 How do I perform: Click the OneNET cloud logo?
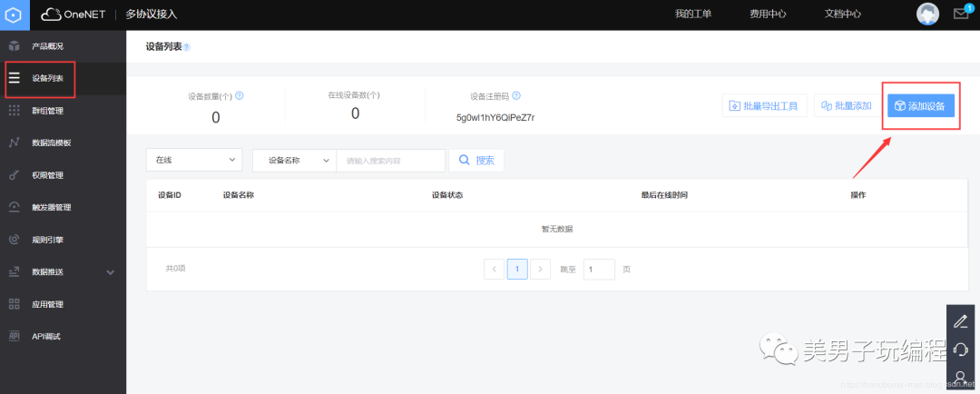click(x=73, y=15)
